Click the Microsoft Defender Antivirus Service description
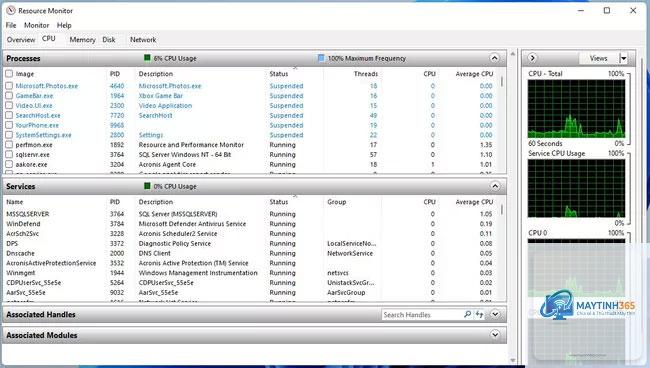The height and width of the screenshot is (368, 650). point(192,224)
